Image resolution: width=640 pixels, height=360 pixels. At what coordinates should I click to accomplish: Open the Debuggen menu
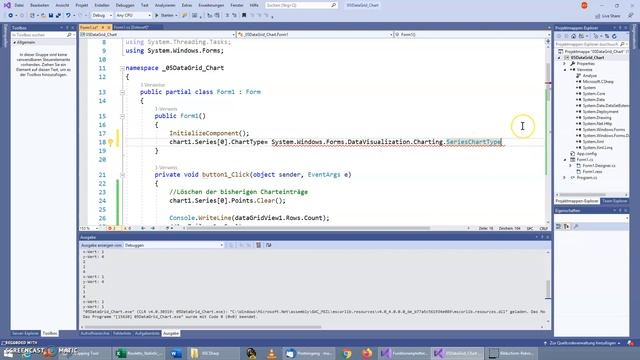coord(125,5)
